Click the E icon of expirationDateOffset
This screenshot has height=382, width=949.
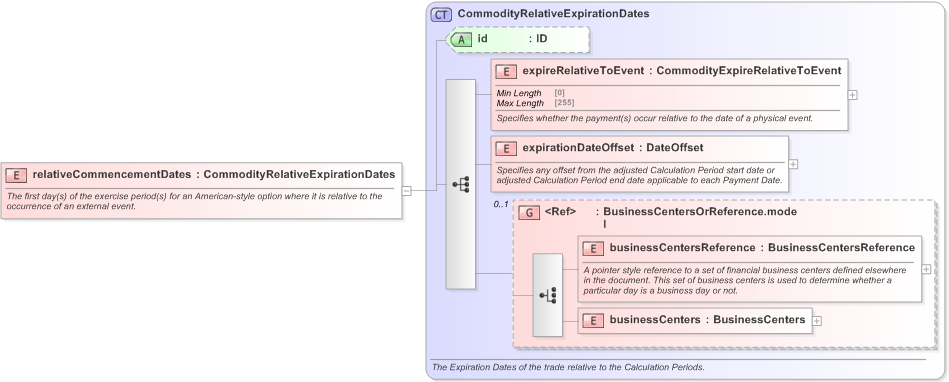click(505, 148)
